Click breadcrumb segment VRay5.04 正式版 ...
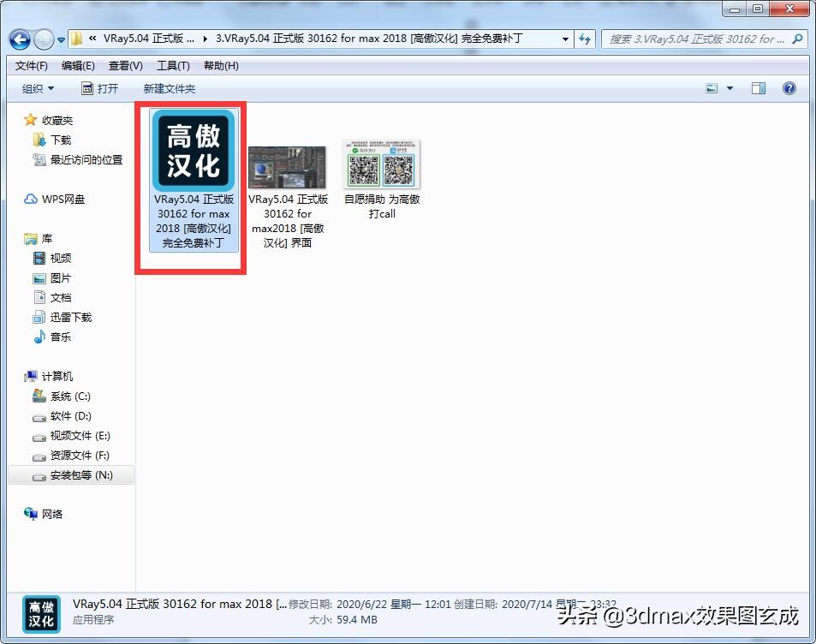The image size is (816, 644). 149,39
